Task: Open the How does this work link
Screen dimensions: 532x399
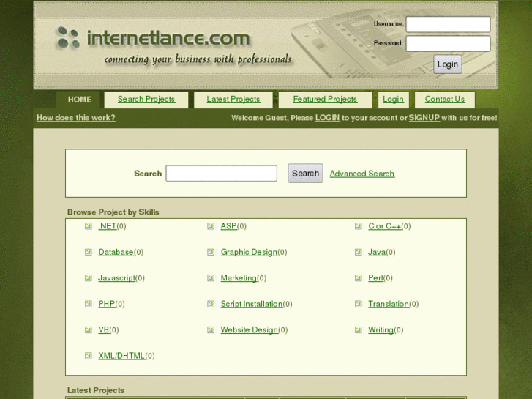Action: point(76,118)
